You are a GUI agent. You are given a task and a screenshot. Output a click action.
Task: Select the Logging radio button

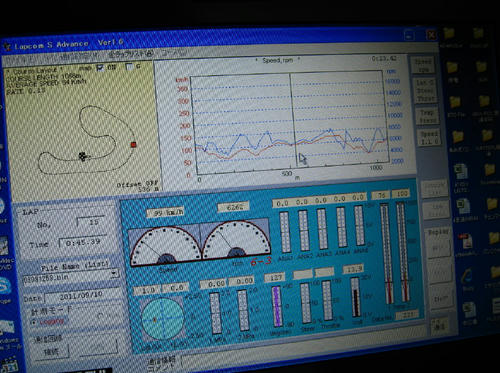pyautogui.click(x=33, y=322)
